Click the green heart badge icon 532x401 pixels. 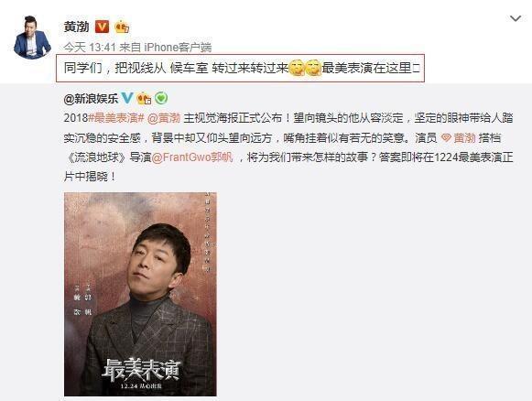coord(161,98)
